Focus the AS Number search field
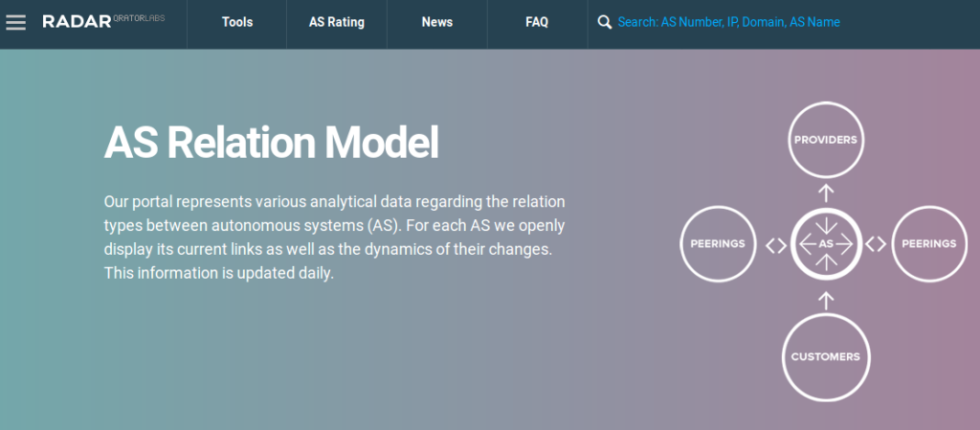Viewport: 980px width, 430px height. pos(728,22)
